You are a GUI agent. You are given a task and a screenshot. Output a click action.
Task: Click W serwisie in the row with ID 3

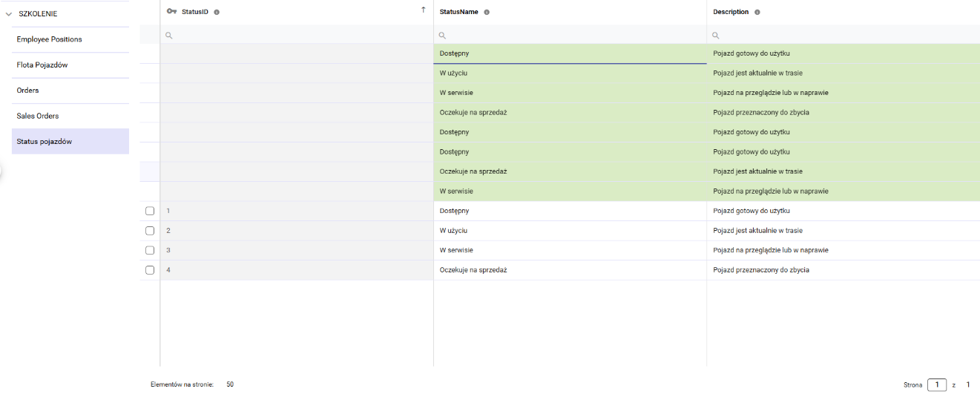click(456, 250)
